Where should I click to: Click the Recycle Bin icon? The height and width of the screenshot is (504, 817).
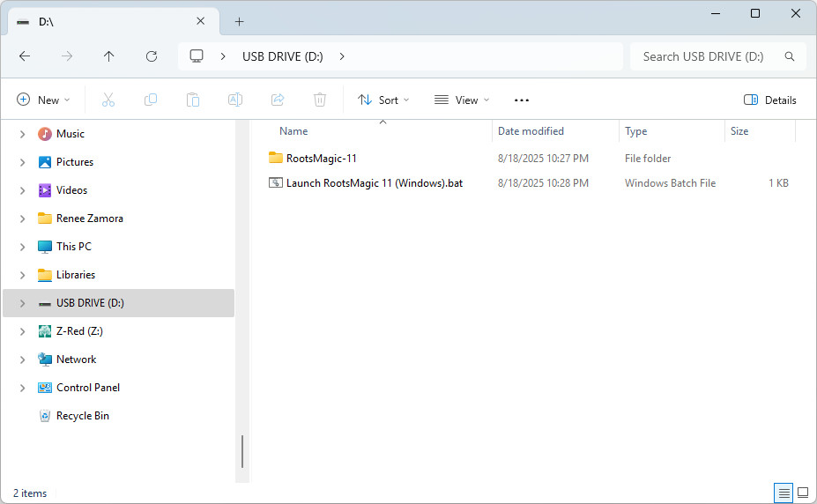pyautogui.click(x=45, y=416)
